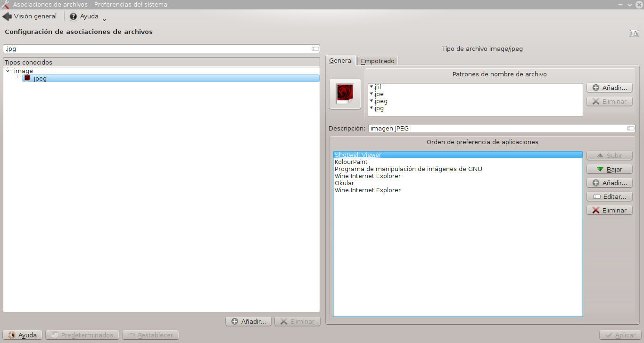Select the jpeg item in the tree
This screenshot has width=644, height=343.
point(40,78)
